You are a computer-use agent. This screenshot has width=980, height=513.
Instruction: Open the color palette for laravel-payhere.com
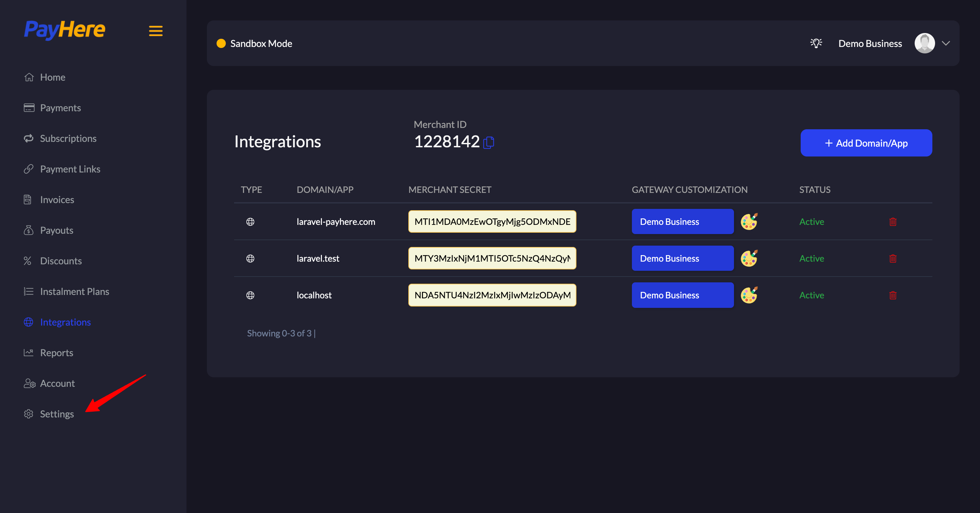(749, 222)
